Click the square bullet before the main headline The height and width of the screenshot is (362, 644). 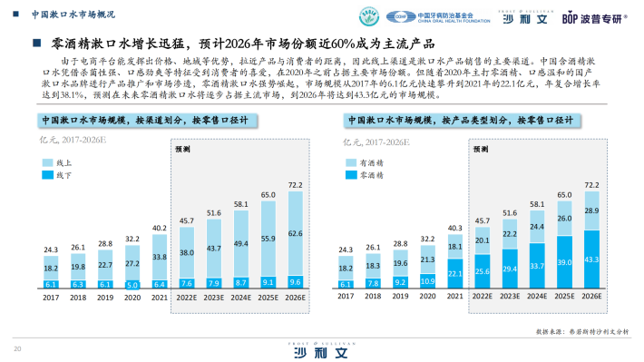point(37,43)
